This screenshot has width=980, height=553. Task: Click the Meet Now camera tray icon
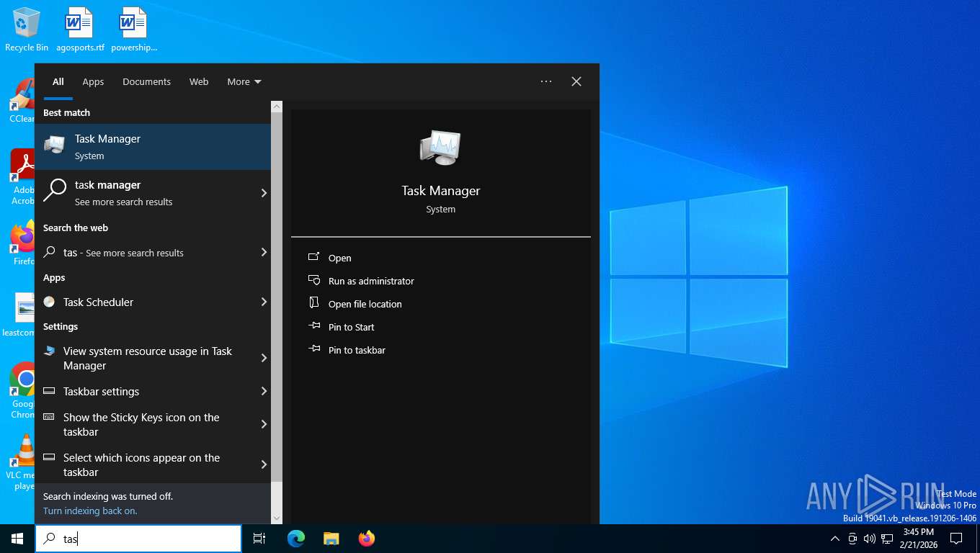pos(852,539)
